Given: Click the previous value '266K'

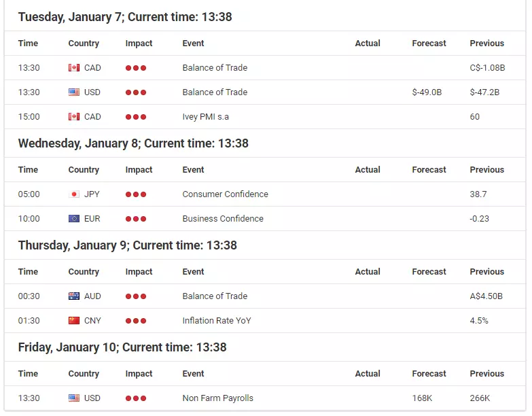Looking at the screenshot, I should (x=480, y=398).
